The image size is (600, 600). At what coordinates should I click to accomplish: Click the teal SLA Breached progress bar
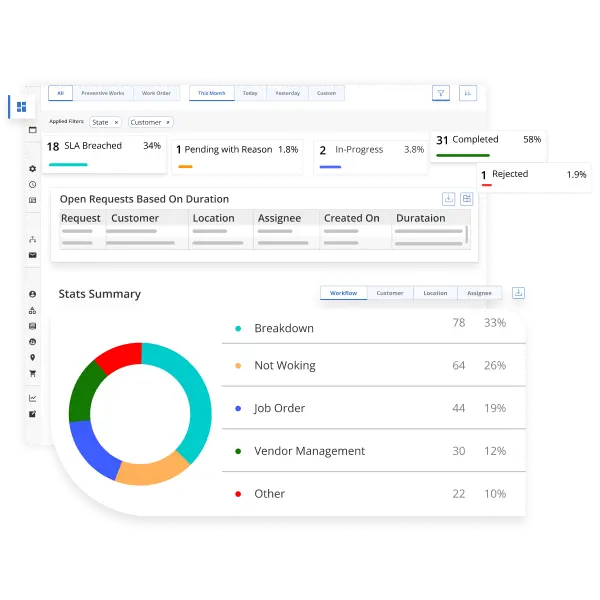(68, 165)
